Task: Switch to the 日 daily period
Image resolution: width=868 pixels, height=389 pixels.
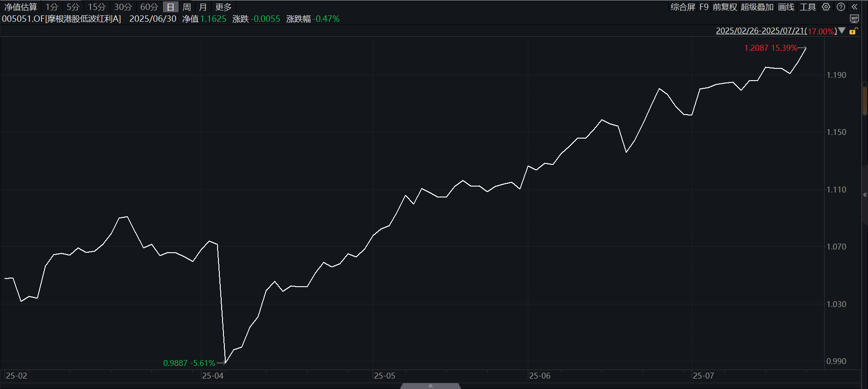Action: pyautogui.click(x=171, y=7)
